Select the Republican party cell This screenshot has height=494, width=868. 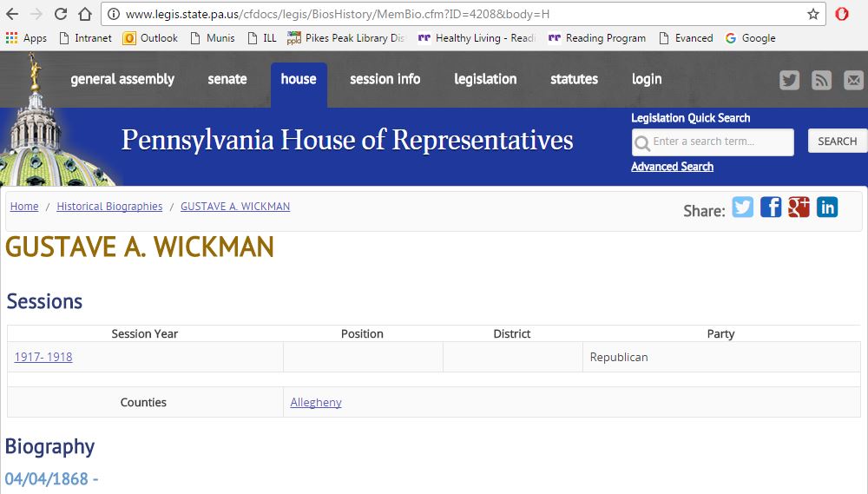pos(721,357)
